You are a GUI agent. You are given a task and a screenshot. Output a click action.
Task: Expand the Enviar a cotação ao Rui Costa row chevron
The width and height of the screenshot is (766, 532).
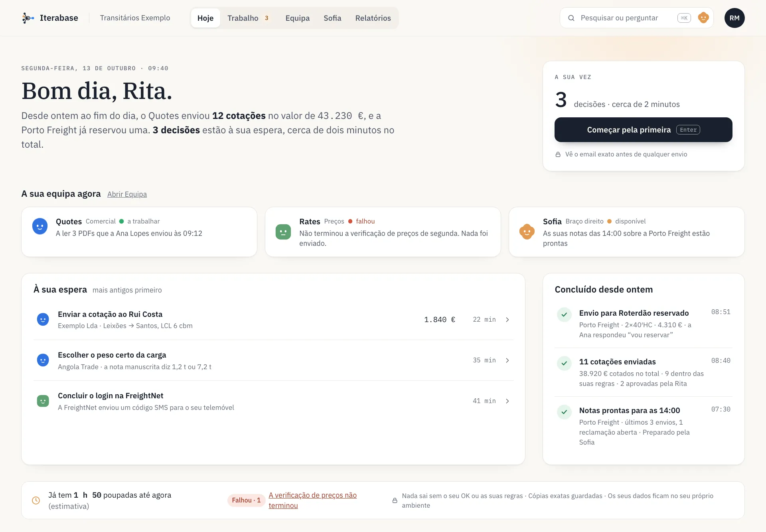pos(507,319)
